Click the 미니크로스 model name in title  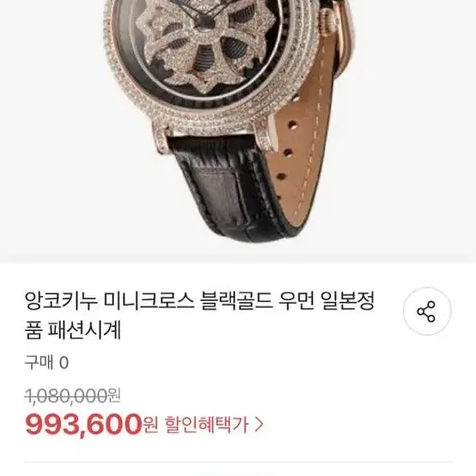(148, 301)
